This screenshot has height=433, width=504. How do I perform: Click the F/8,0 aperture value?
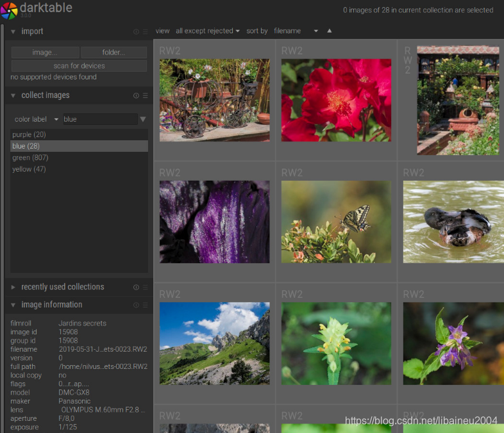(67, 418)
